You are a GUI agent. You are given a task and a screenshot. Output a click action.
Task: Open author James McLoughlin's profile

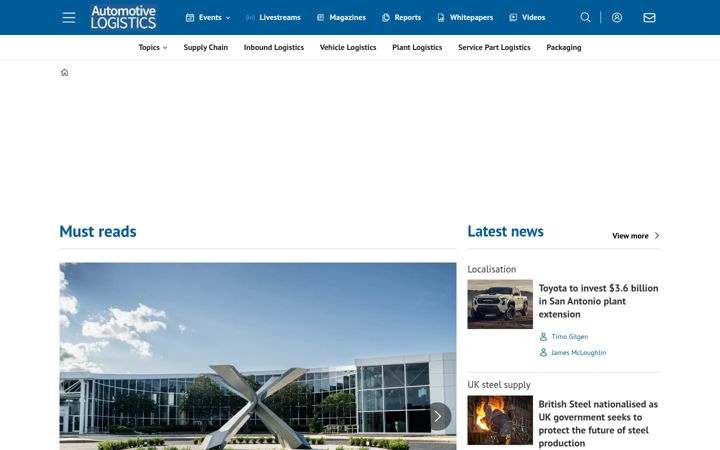tap(579, 353)
